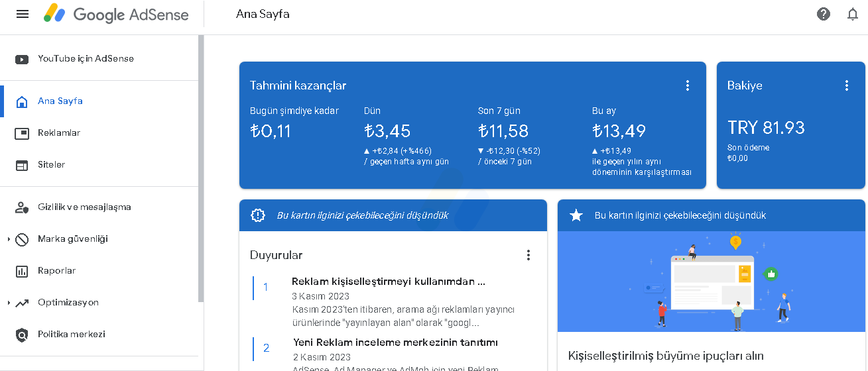Click the Siteler window icon
The height and width of the screenshot is (371, 868).
(22, 165)
